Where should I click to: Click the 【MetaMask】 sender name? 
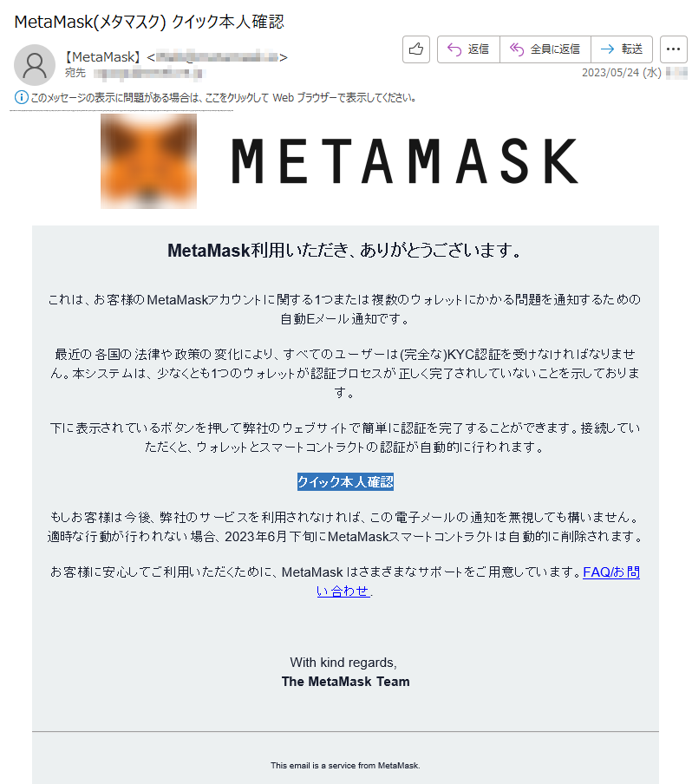(103, 57)
